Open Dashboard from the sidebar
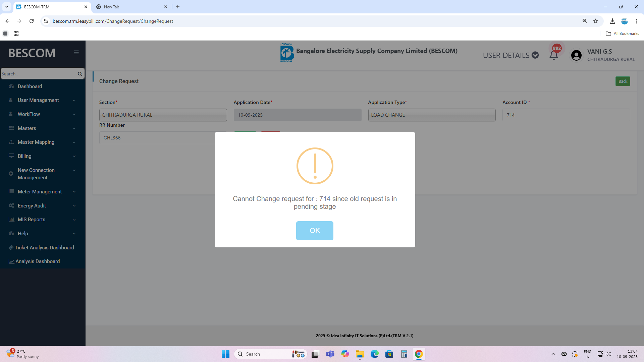 pyautogui.click(x=30, y=86)
